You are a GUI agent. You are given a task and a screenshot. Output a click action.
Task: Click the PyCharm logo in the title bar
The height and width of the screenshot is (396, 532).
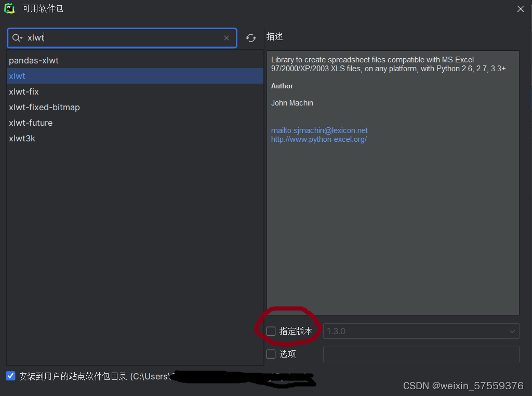9,8
